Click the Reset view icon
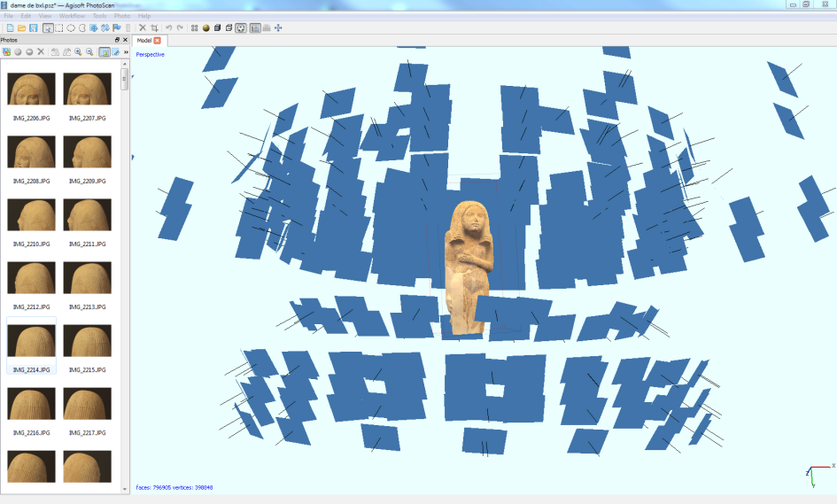Viewport: 837px width, 504px height. pos(279,28)
